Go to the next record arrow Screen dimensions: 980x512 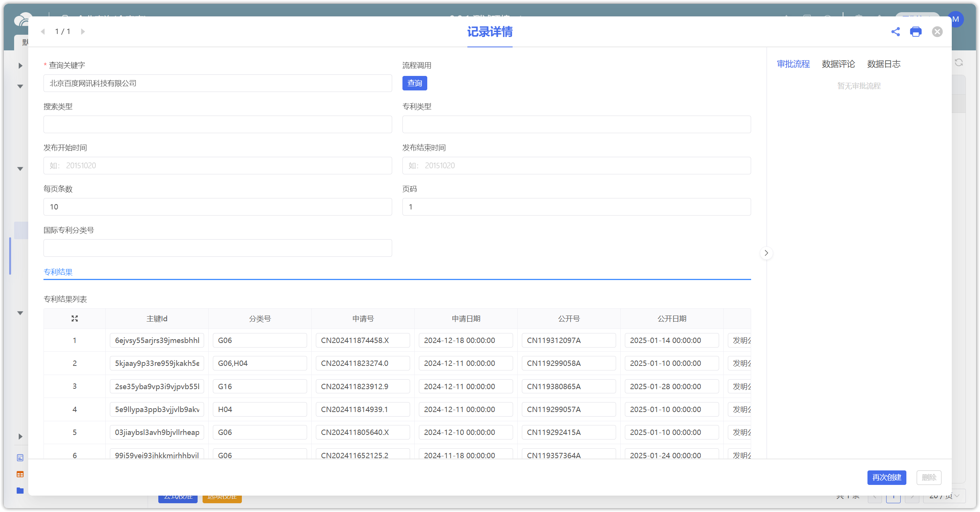pyautogui.click(x=83, y=32)
